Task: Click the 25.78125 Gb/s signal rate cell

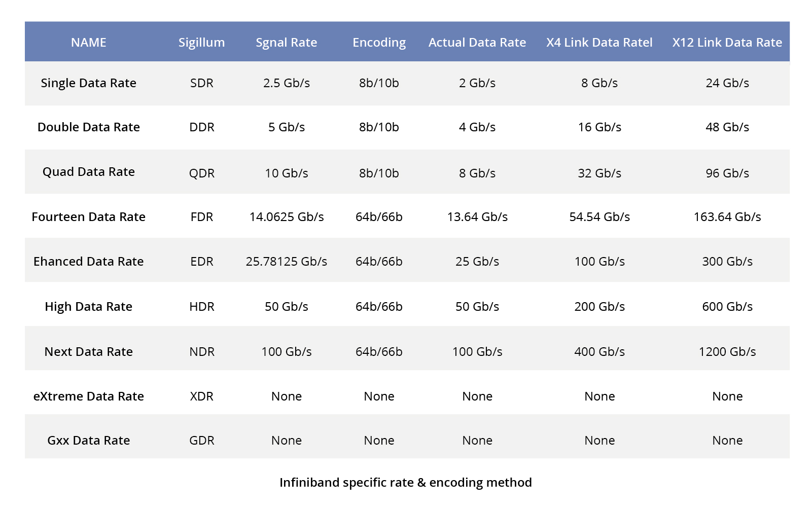Action: [x=286, y=262]
